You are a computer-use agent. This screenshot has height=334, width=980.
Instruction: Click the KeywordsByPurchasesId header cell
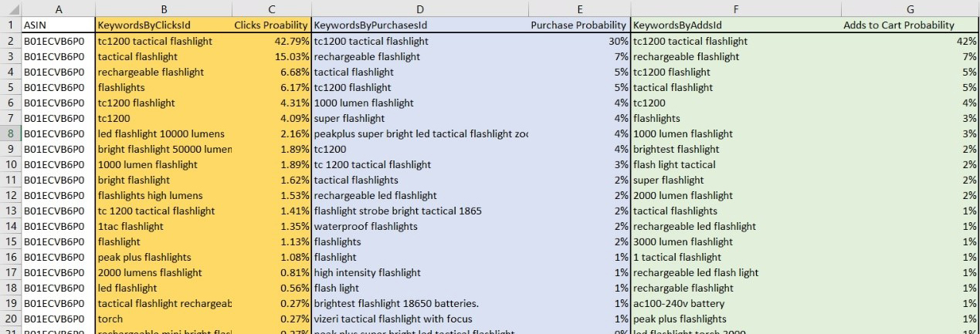(x=420, y=25)
